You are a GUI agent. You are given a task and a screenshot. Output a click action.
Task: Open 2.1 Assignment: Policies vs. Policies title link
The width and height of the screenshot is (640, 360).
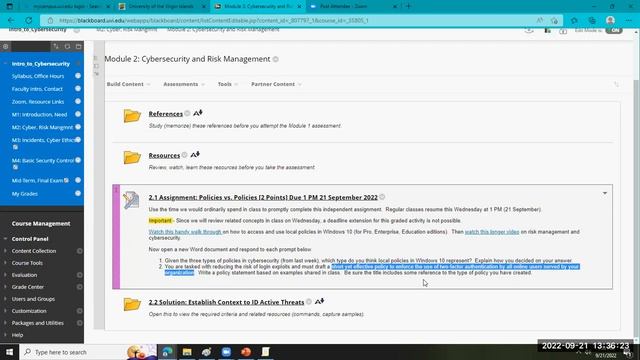pyautogui.click(x=263, y=198)
